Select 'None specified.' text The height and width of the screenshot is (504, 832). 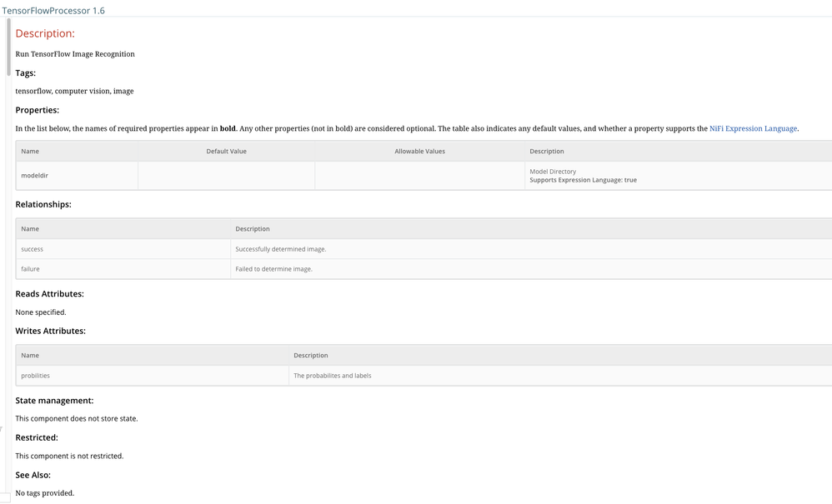tap(41, 312)
